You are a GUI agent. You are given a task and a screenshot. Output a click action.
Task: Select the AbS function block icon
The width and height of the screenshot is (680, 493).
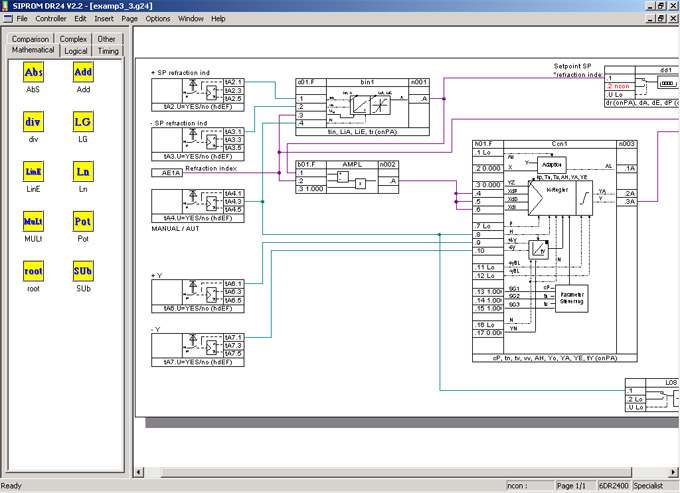(33, 73)
